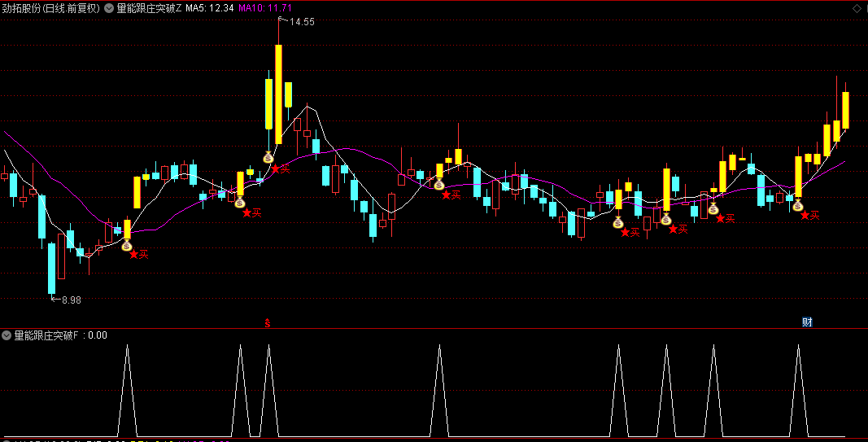Image resolution: width=868 pixels, height=442 pixels.
Task: Click the long cyan candle bottoming at 8.98
Action: pyautogui.click(x=51, y=268)
